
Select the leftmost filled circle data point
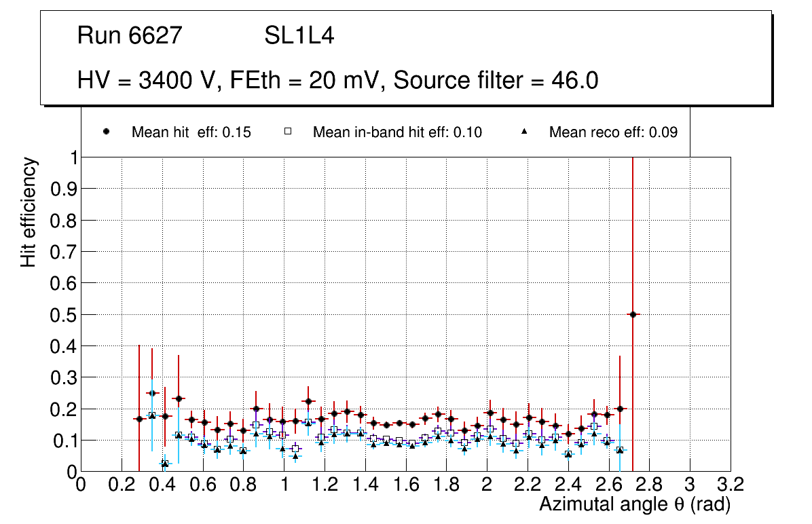point(139,419)
